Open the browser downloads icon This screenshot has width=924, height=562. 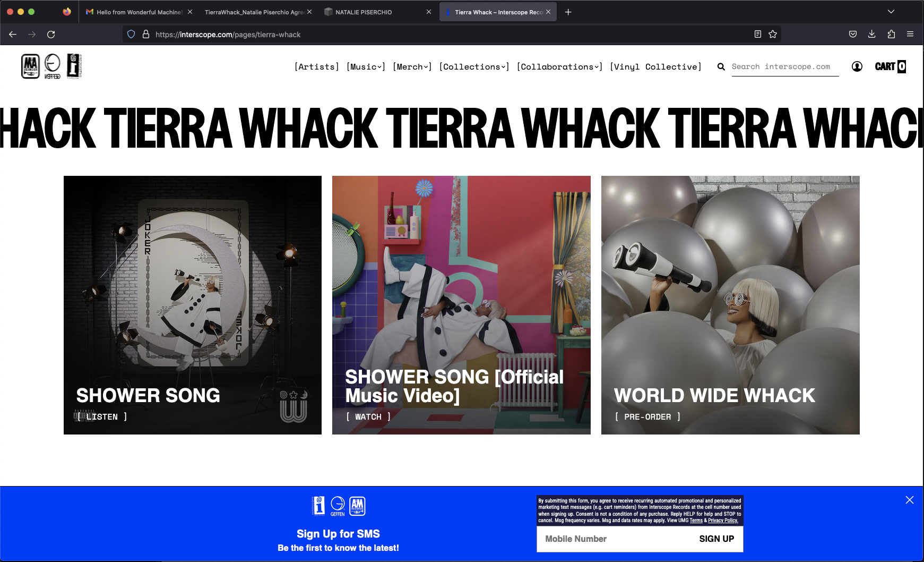pos(871,35)
